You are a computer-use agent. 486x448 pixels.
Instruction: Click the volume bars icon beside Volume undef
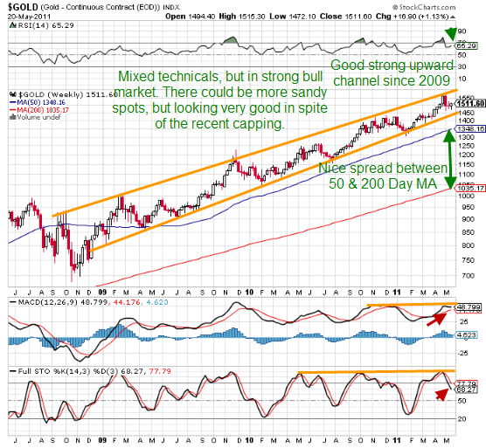pyautogui.click(x=13, y=117)
